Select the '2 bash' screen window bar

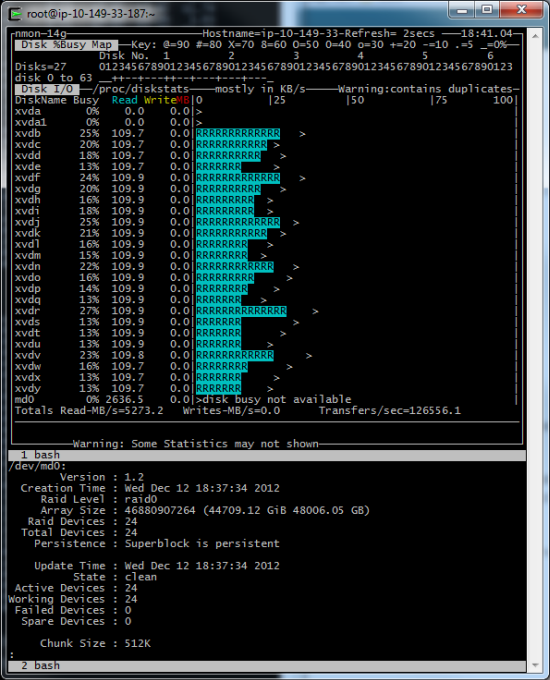coord(267,666)
